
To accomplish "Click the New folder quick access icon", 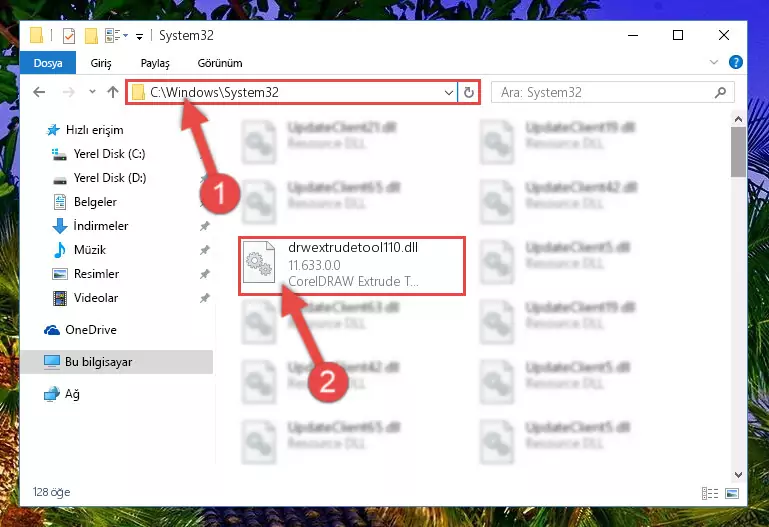I will point(91,36).
